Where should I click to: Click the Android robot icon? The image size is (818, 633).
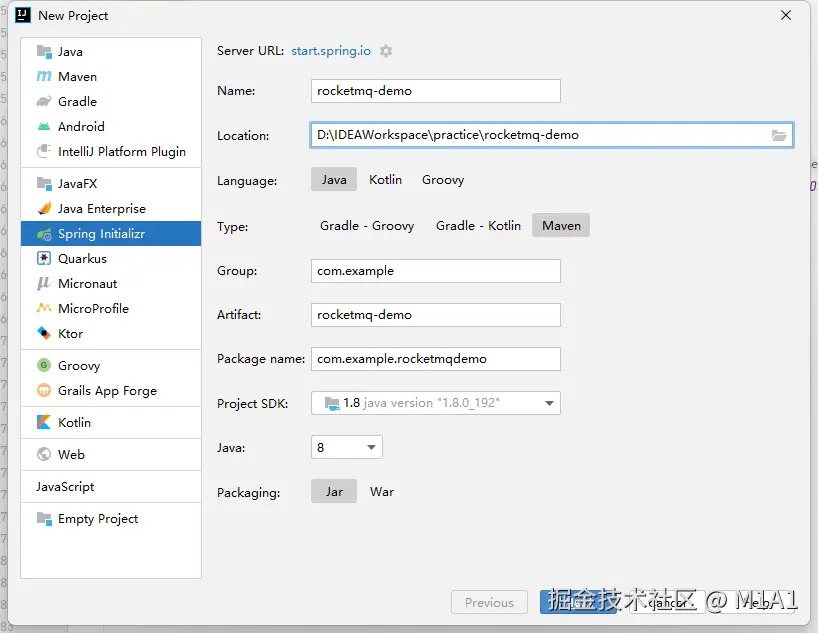(44, 126)
